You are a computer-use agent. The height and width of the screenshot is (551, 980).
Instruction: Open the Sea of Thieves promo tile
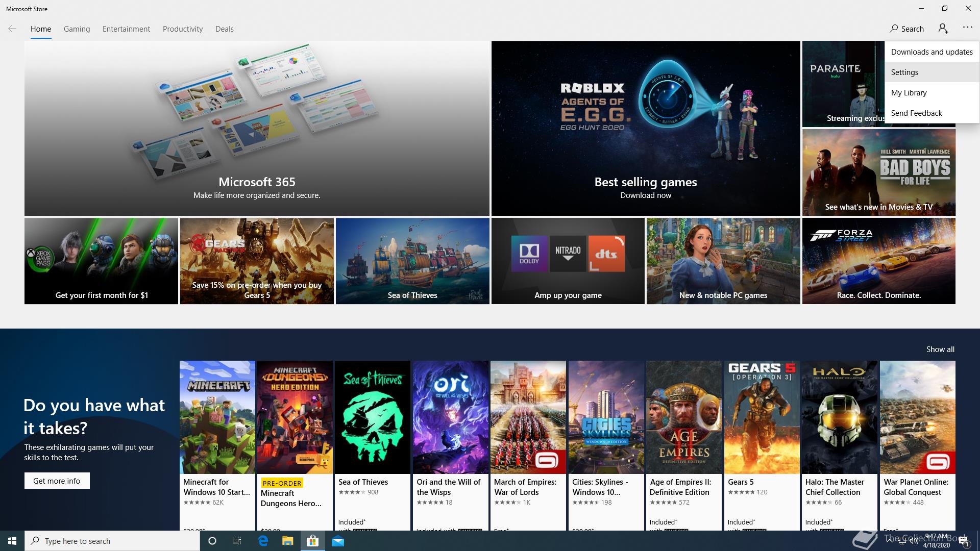[x=412, y=261]
